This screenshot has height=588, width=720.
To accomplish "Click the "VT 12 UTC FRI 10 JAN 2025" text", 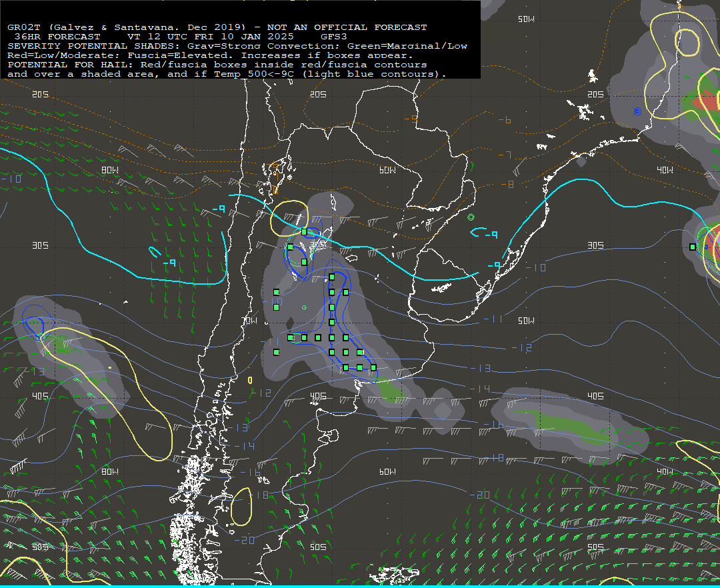I will coord(210,37).
